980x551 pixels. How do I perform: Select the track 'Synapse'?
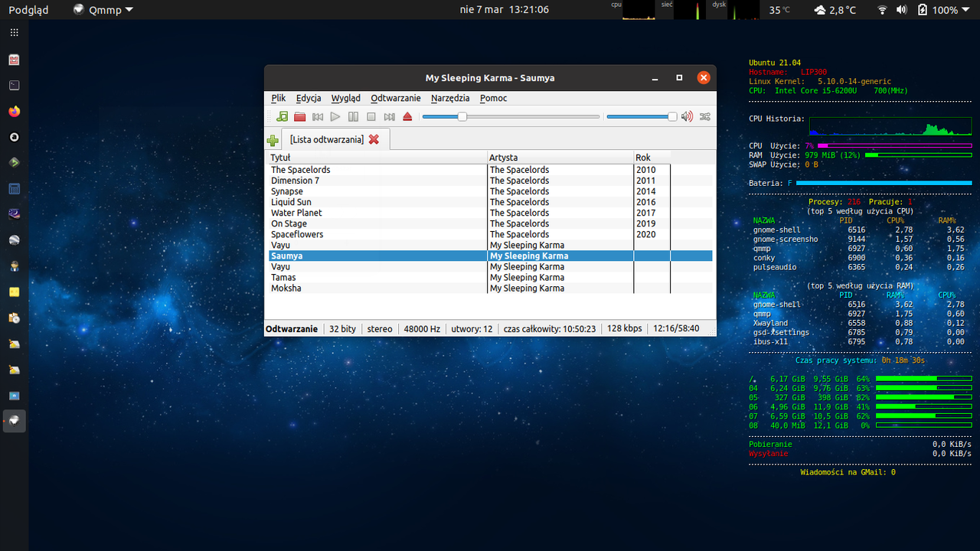[287, 191]
